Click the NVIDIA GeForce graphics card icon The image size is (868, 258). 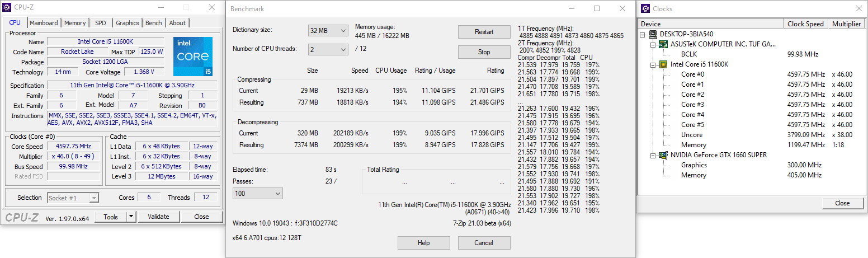click(x=663, y=155)
